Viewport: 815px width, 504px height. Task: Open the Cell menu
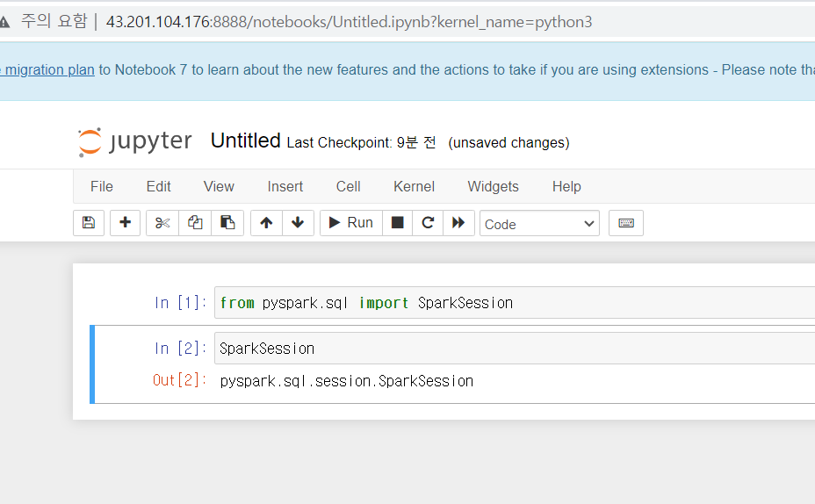tap(349, 186)
